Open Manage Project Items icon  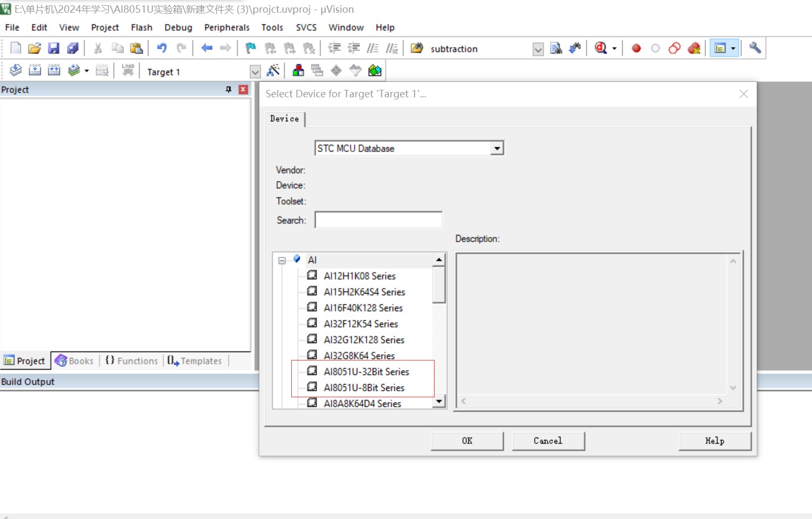coord(299,70)
